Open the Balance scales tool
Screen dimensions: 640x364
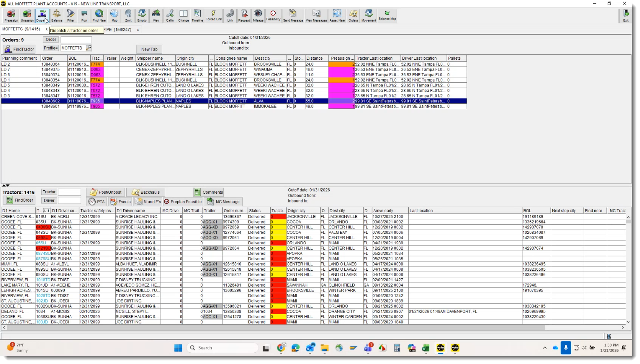[x=57, y=16]
